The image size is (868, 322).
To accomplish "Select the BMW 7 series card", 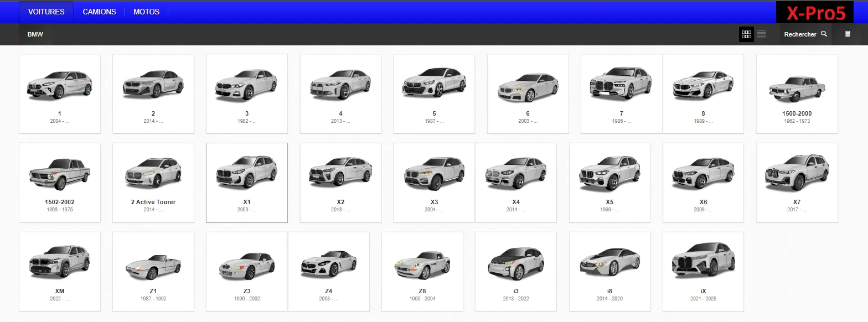I will pyautogui.click(x=622, y=94).
